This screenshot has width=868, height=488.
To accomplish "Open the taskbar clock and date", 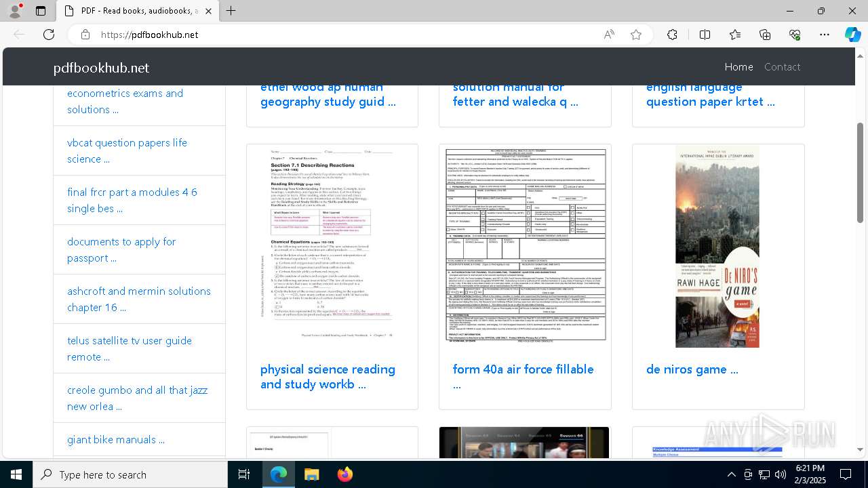I will coord(810,474).
